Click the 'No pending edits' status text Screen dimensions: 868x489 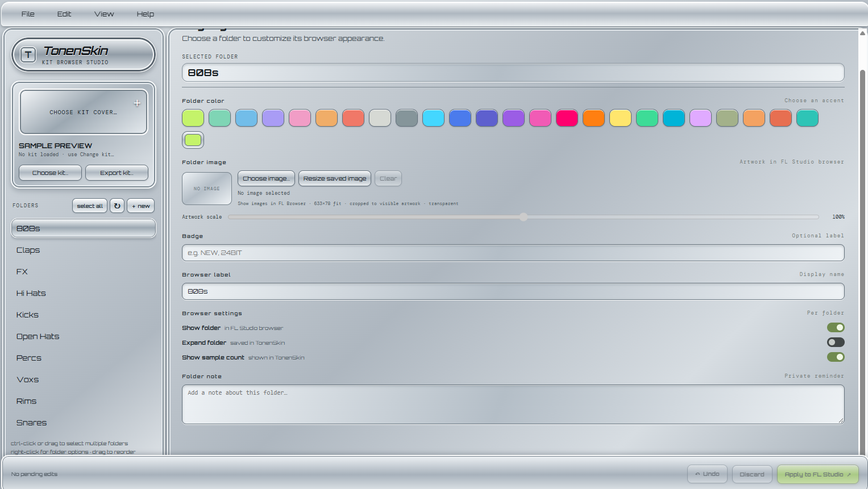(x=34, y=474)
